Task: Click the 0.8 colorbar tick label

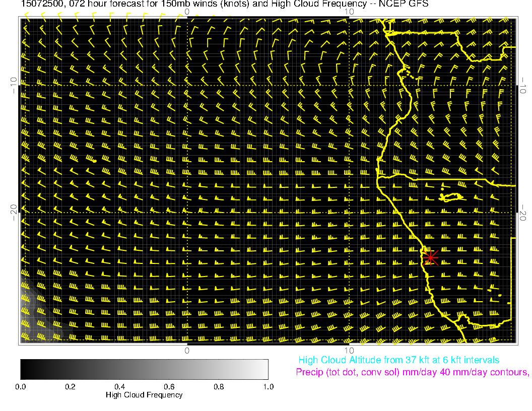Action: 219,386
